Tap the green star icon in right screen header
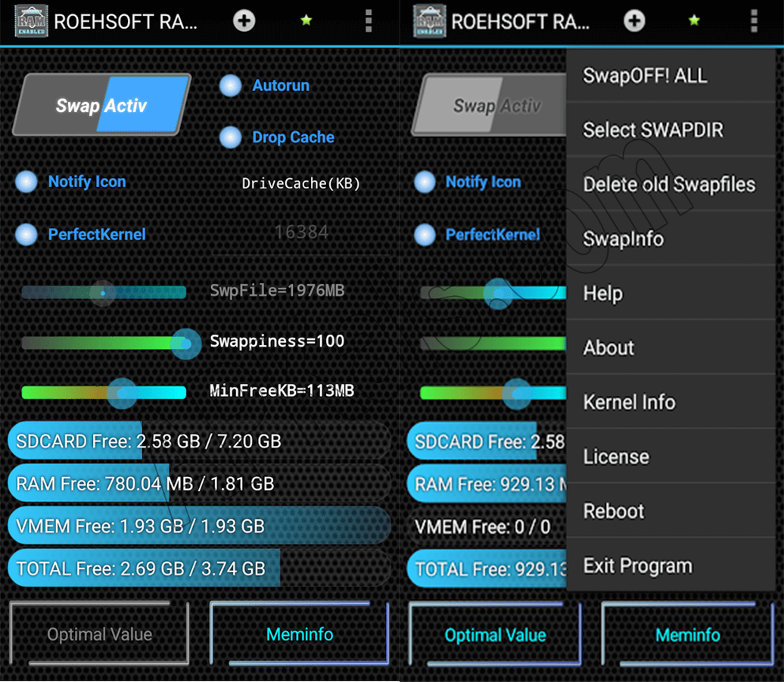This screenshot has width=784, height=682. pos(694,20)
